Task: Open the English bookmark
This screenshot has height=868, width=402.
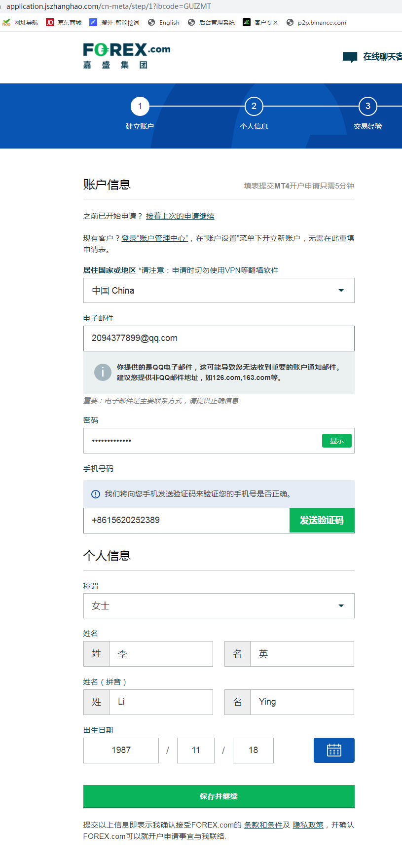Action: tap(164, 22)
